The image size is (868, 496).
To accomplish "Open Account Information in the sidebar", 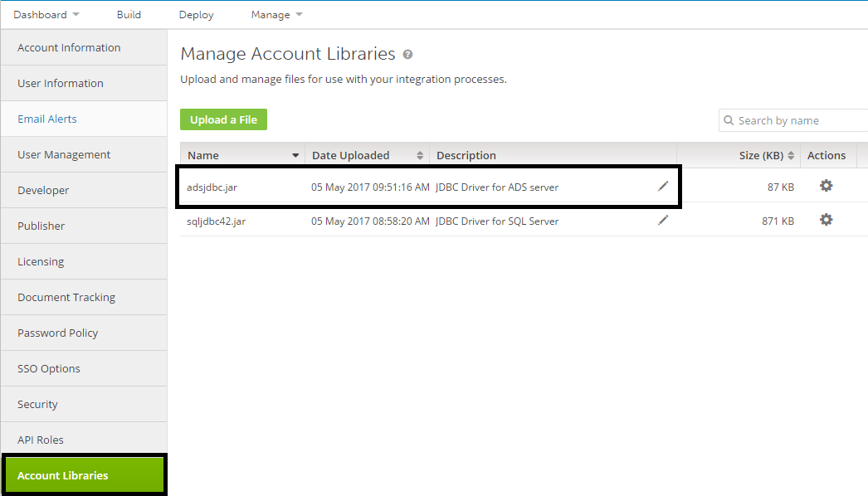I will (x=69, y=47).
